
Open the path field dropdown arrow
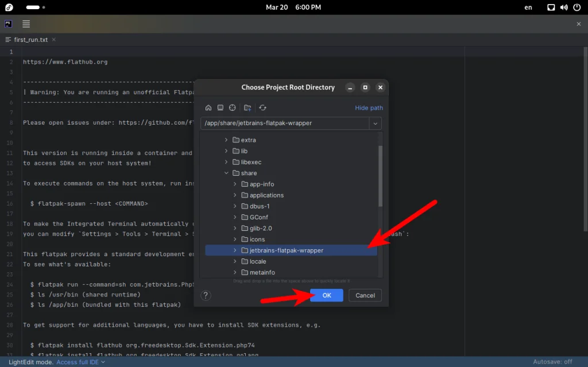tap(376, 123)
